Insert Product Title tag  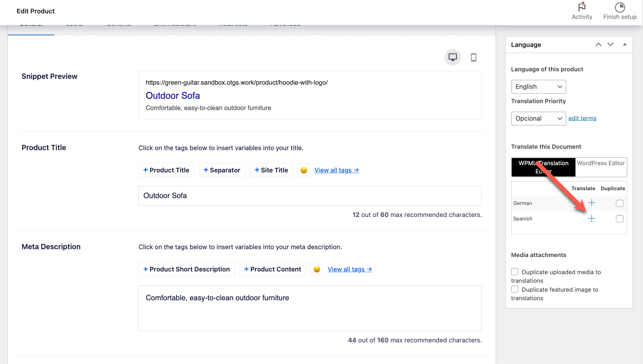pos(166,170)
